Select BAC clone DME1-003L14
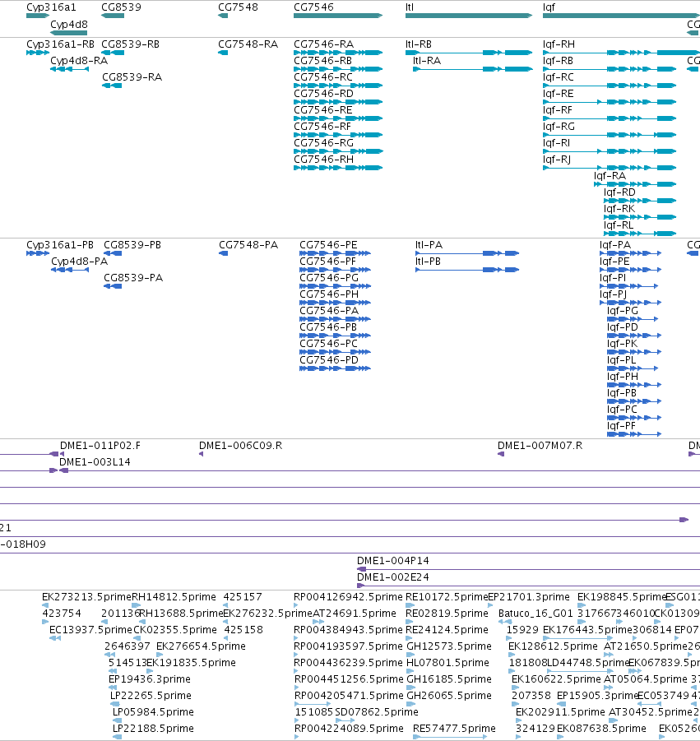Viewport: 700px width, 741px height. pos(95,463)
